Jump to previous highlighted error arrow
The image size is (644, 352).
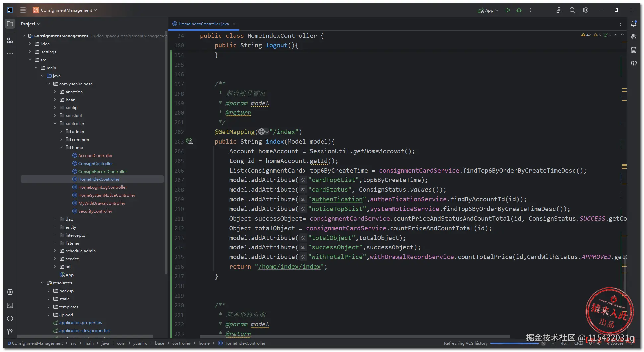click(616, 35)
